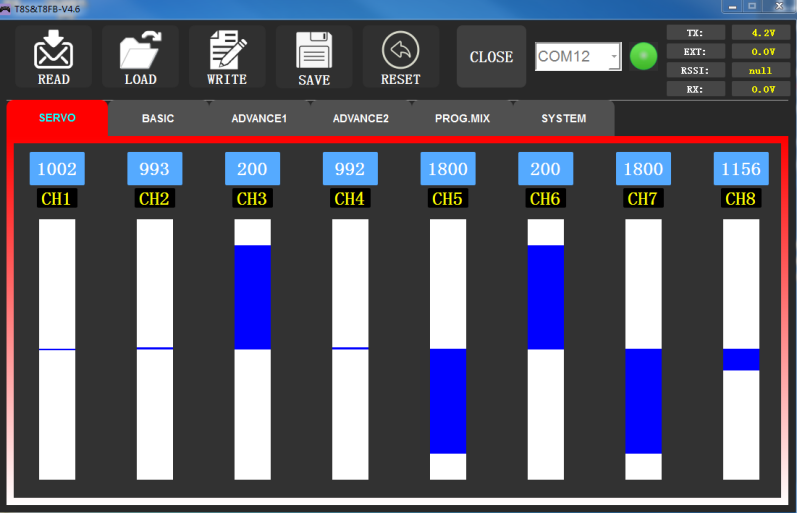Click the SAVE floppy disk icon
The width and height of the screenshot is (797, 514).
314,56
